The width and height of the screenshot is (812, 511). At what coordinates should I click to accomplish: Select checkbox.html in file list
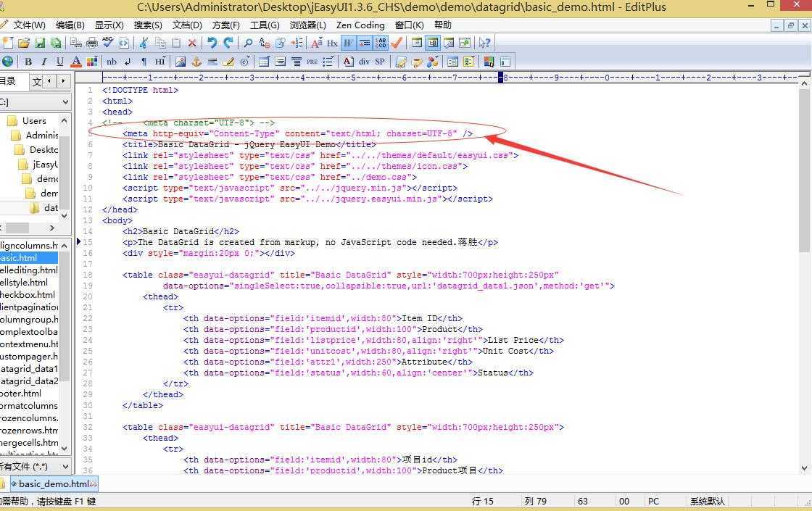pos(28,294)
